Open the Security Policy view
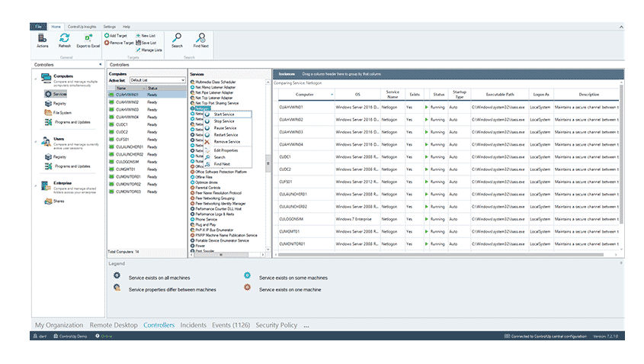The width and height of the screenshot is (644, 364). click(277, 325)
